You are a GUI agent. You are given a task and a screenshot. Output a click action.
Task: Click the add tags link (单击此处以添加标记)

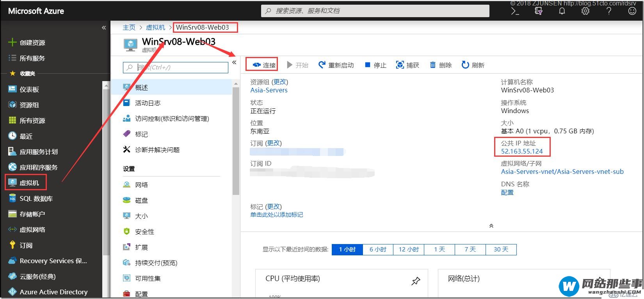point(277,214)
